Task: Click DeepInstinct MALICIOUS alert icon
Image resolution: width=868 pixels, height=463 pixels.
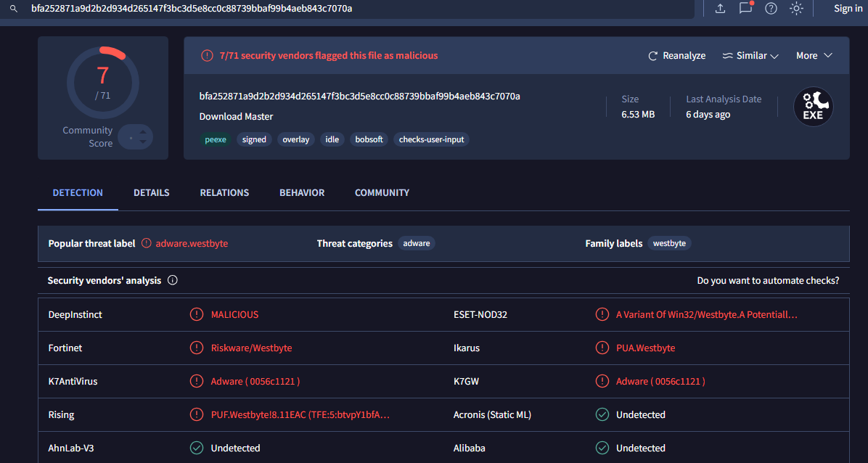Action: tap(197, 314)
